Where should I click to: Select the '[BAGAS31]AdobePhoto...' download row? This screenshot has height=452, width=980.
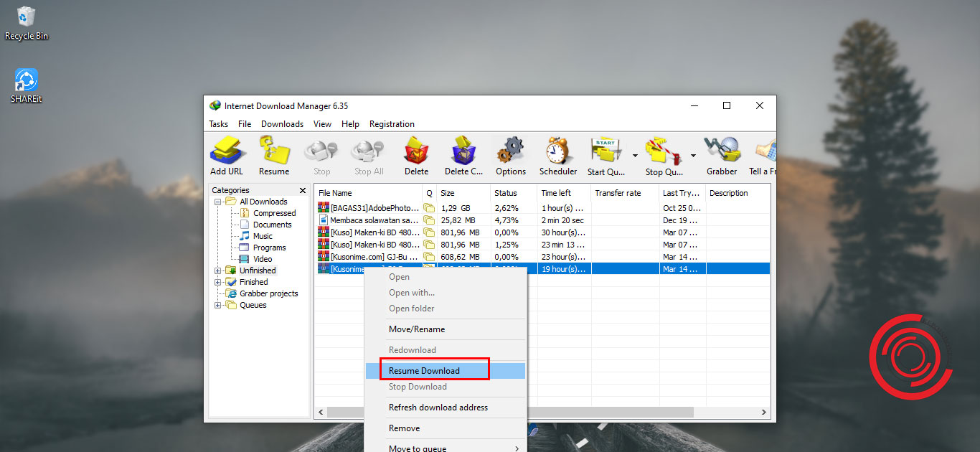tap(543, 208)
